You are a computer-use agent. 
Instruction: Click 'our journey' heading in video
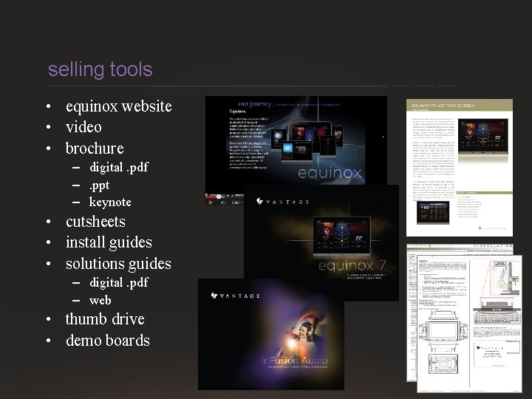(x=255, y=104)
